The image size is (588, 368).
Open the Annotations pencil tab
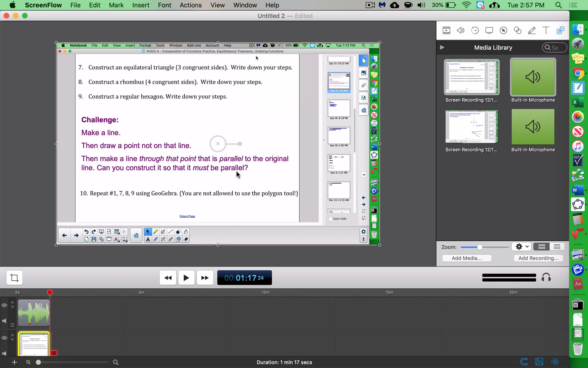click(x=532, y=30)
